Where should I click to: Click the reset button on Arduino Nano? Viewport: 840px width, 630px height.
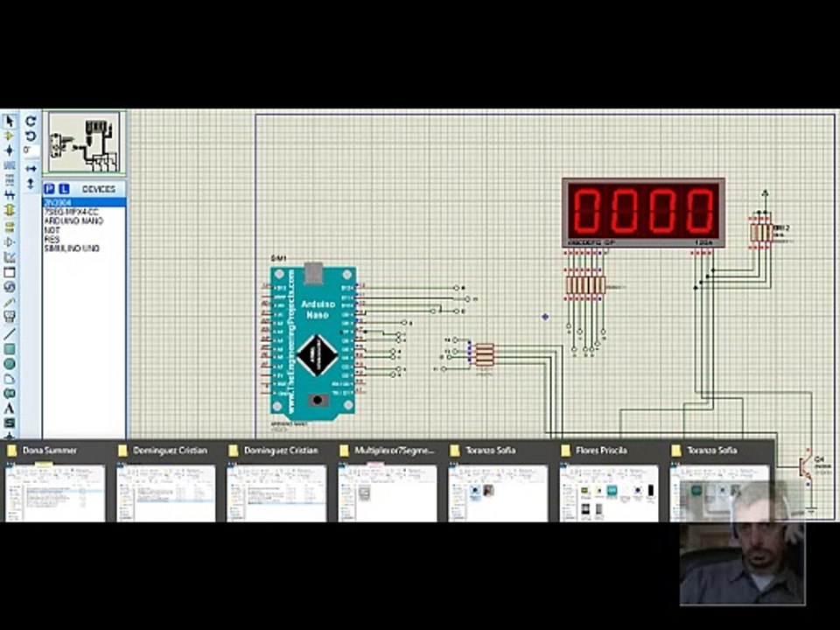click(317, 400)
